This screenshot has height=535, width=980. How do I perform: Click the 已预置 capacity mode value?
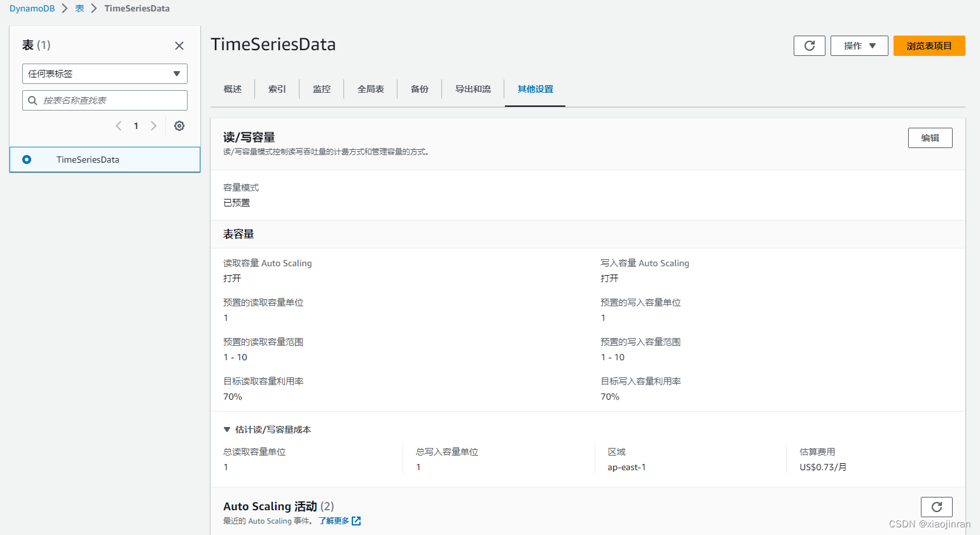[237, 203]
